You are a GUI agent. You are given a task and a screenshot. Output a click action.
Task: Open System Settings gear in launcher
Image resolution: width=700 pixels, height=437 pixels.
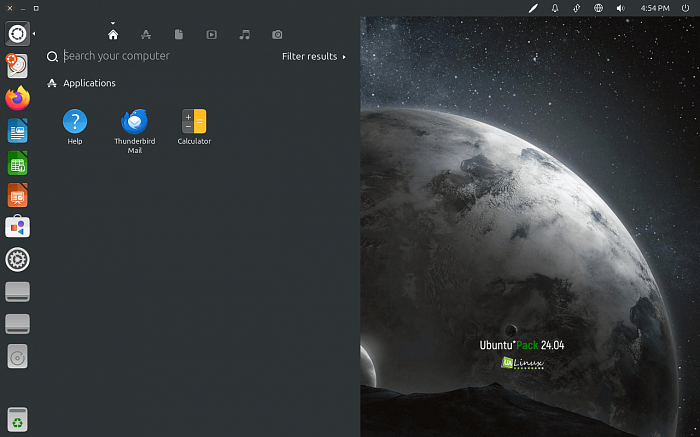(17, 259)
